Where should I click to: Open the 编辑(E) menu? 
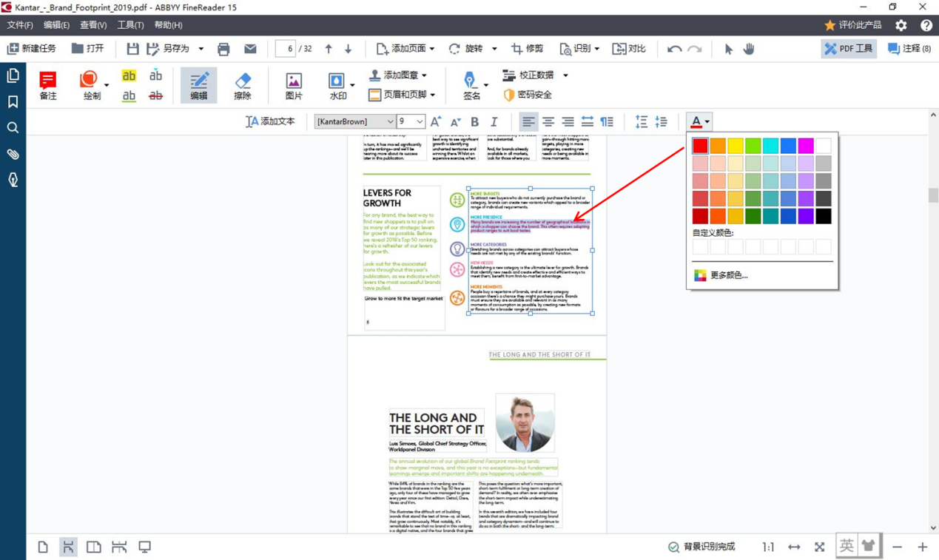(56, 25)
